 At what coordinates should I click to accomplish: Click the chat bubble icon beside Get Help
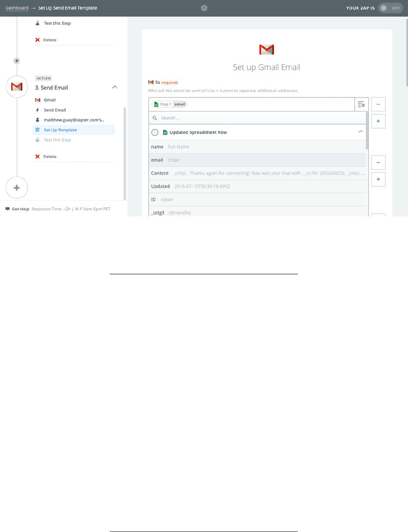pyautogui.click(x=7, y=209)
